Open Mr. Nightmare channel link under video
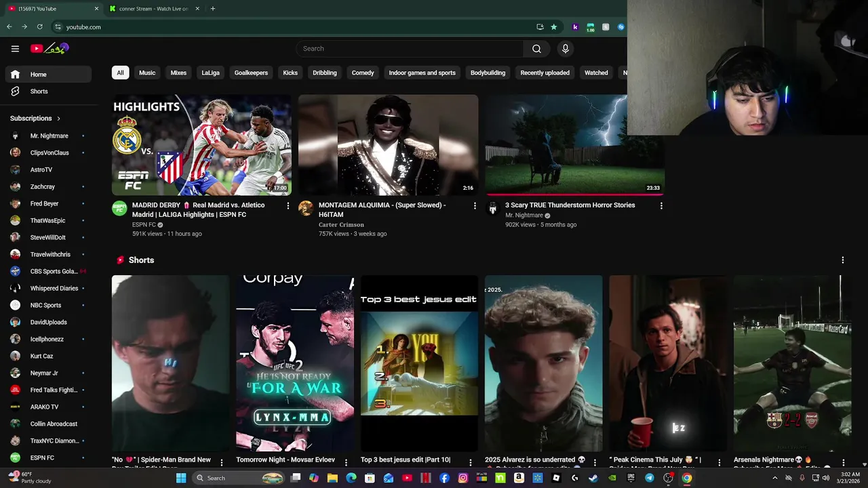868x488 pixels. 524,216
